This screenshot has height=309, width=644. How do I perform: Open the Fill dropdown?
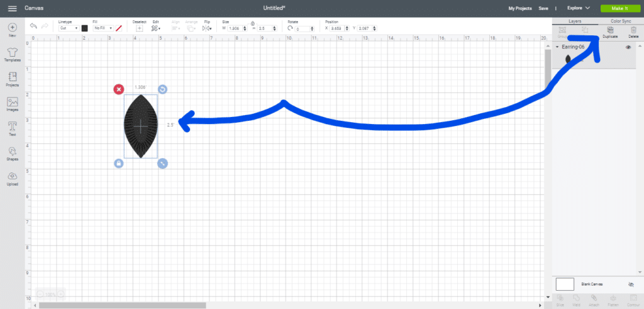[x=103, y=28]
